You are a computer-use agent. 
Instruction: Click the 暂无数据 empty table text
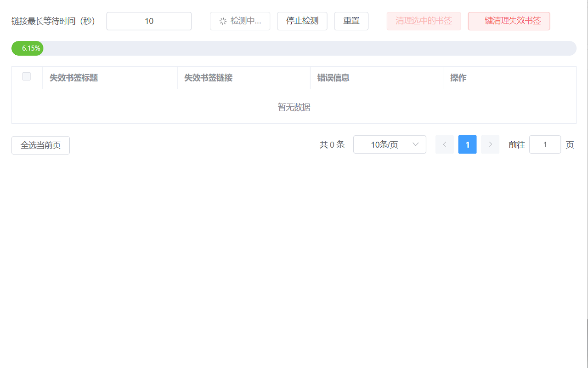(294, 107)
